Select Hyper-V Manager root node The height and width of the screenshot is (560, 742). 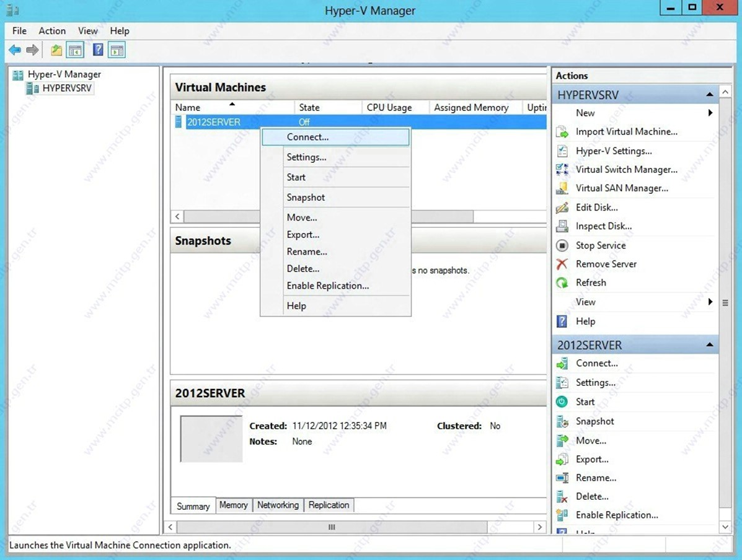(x=64, y=74)
